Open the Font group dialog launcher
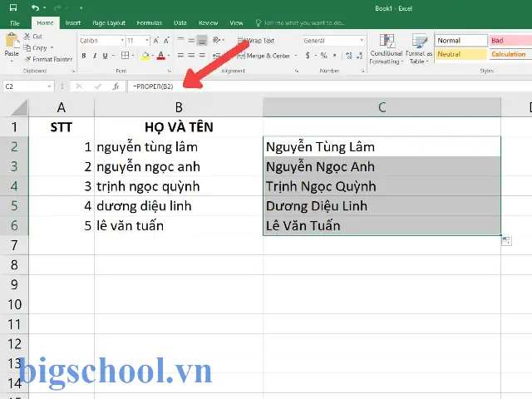The height and width of the screenshot is (399, 532). [x=170, y=71]
